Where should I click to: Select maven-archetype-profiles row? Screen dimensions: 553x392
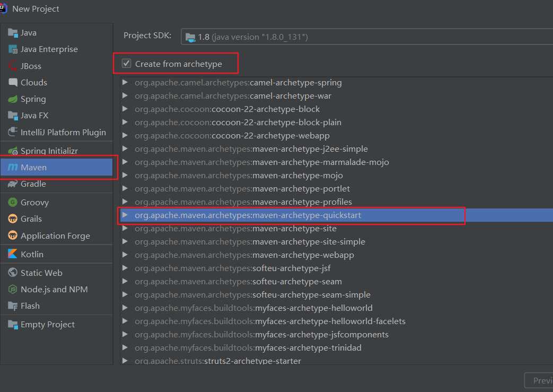click(337, 202)
